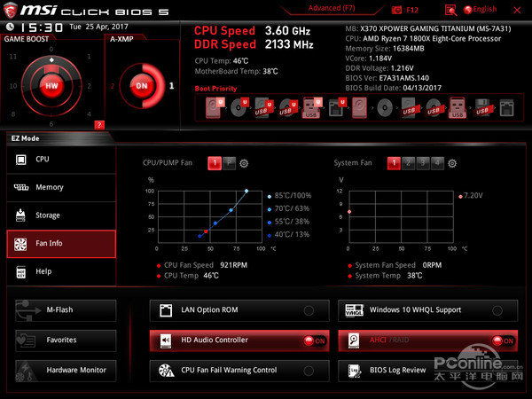532x399 pixels.
Task: Select the legacy hard disk boot icon
Action: 359,107
